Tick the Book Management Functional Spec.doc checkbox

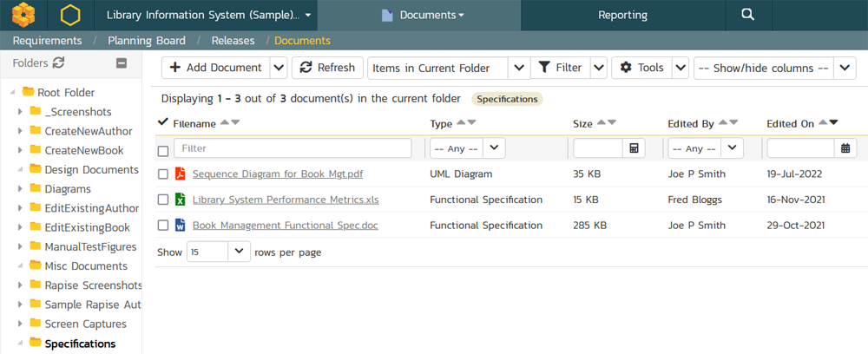[x=163, y=226]
